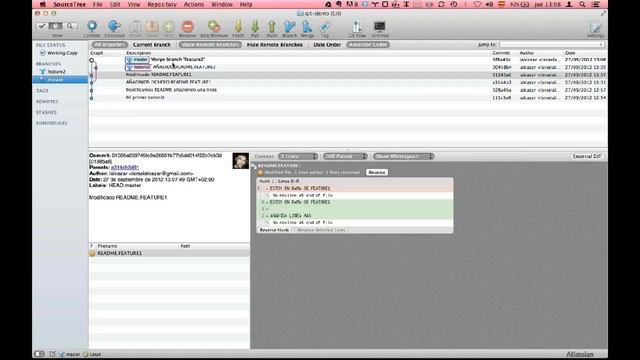
Task: Click the Reverse Selected Lines button
Action: point(321,230)
